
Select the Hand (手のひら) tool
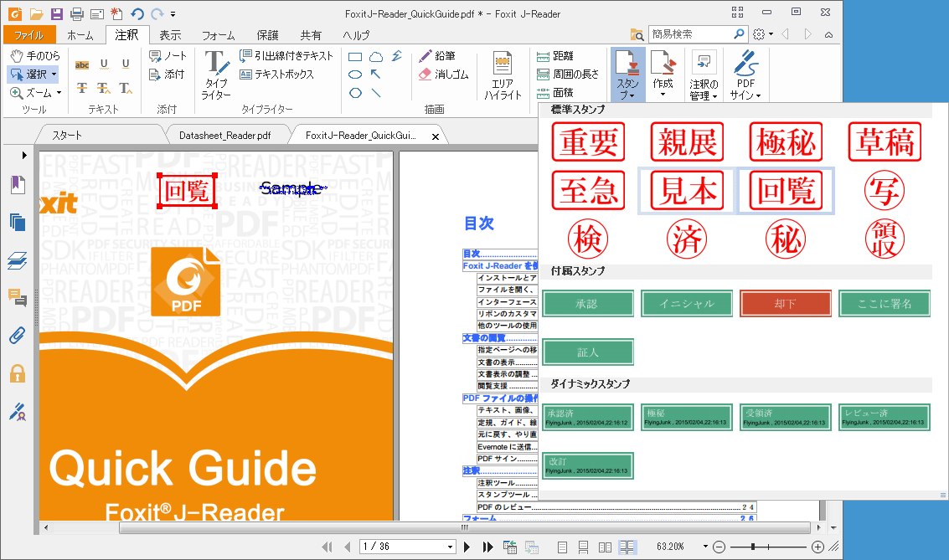point(36,55)
